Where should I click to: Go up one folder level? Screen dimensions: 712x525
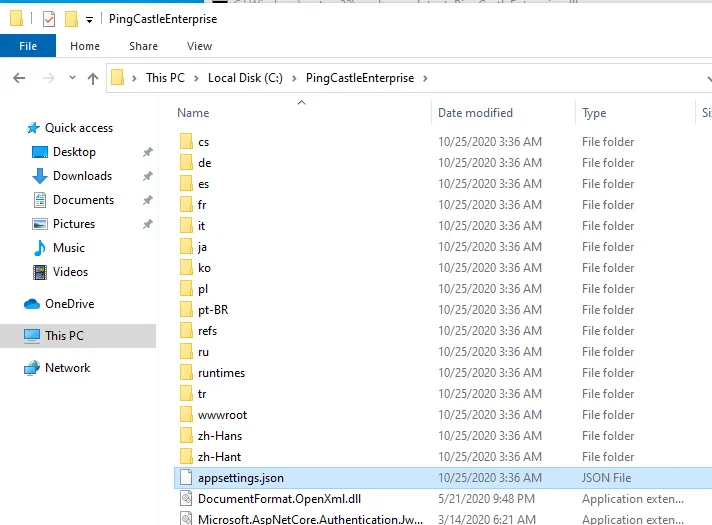(93, 79)
